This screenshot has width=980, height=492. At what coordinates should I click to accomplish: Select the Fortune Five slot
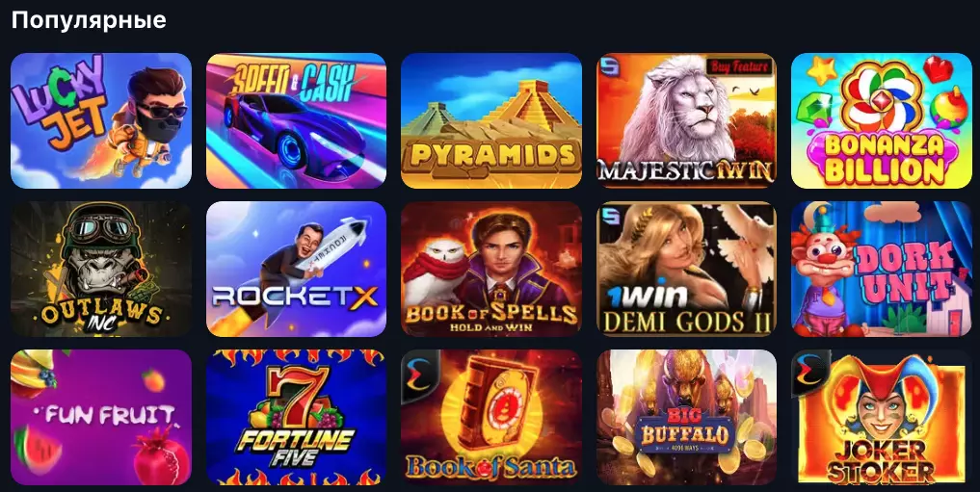pyautogui.click(x=296, y=417)
